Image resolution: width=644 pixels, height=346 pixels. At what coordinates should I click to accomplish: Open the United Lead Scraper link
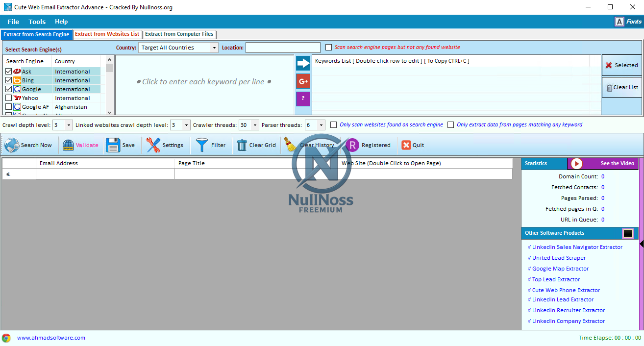559,257
